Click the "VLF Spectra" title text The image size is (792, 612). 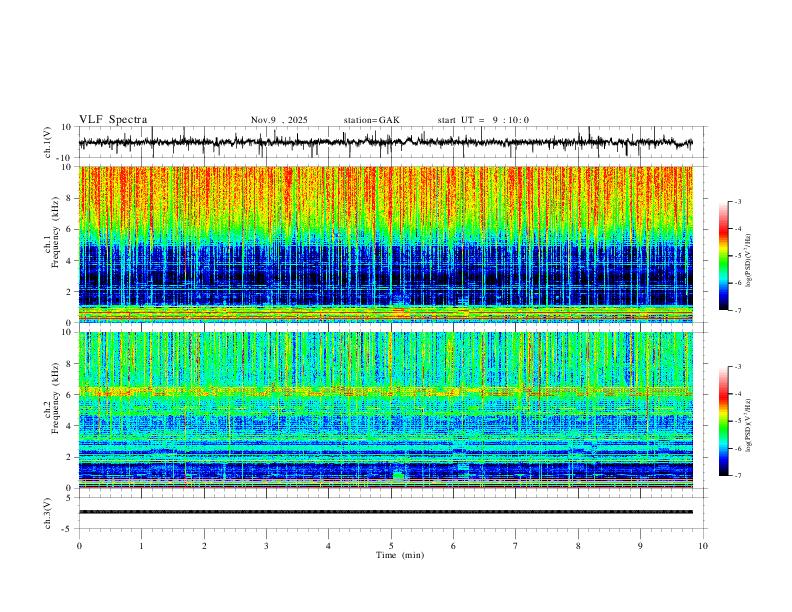[x=113, y=120]
